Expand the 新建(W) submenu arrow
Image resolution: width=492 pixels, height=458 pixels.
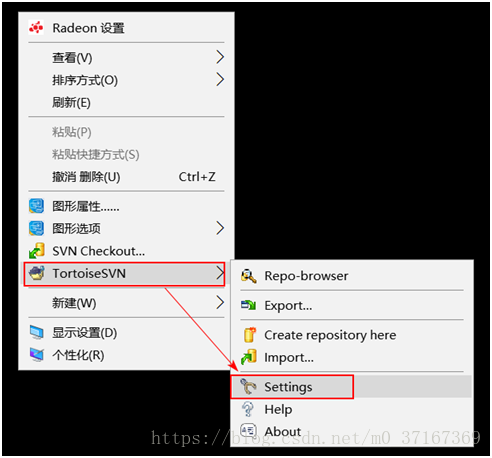pos(220,302)
